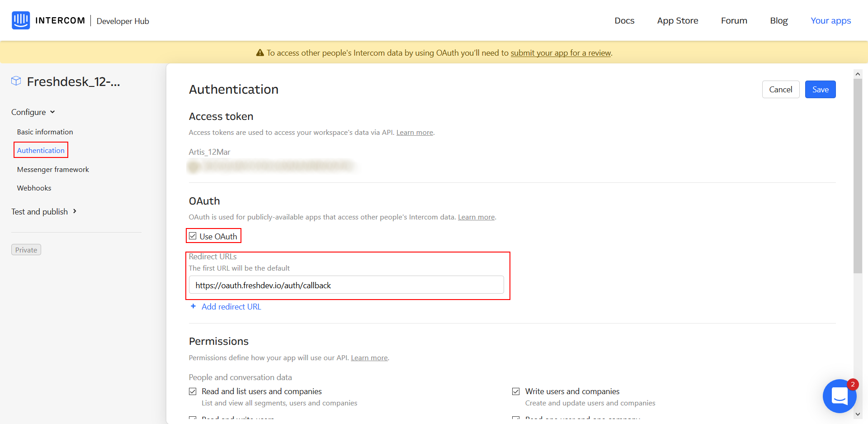868x424 pixels.
Task: Go to Forum in the top navigation
Action: 734,20
